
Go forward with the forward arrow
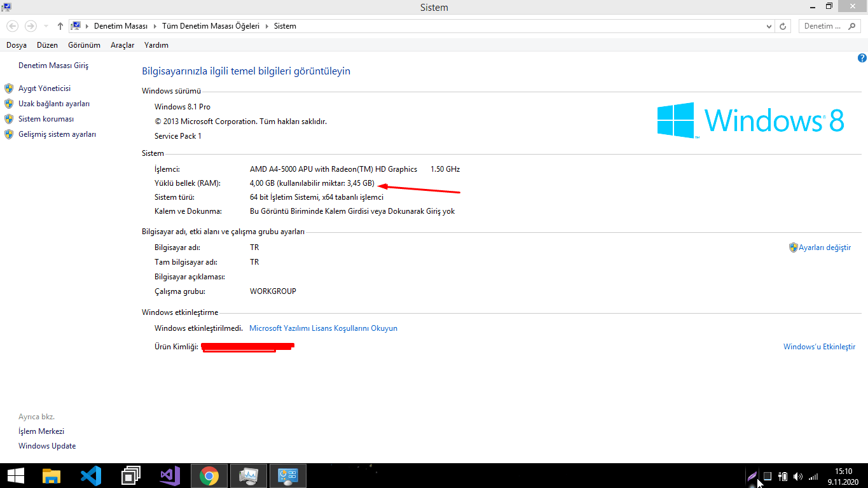tap(31, 26)
